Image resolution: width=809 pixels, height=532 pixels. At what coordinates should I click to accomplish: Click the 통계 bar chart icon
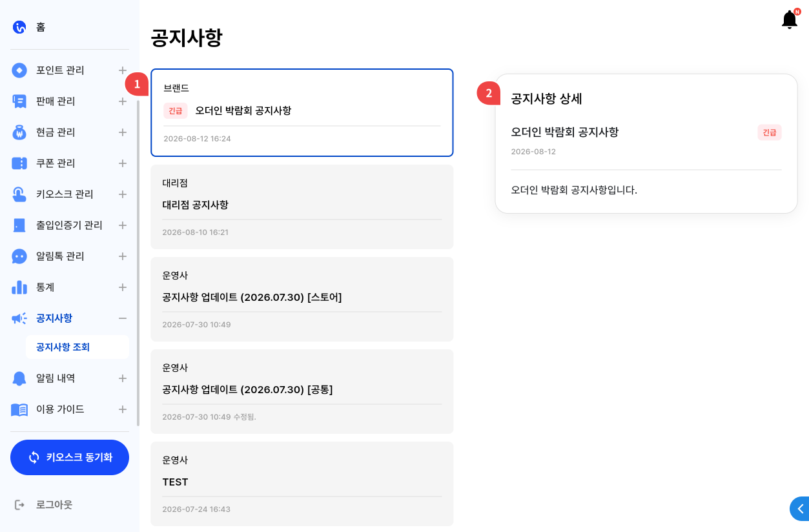(x=19, y=287)
